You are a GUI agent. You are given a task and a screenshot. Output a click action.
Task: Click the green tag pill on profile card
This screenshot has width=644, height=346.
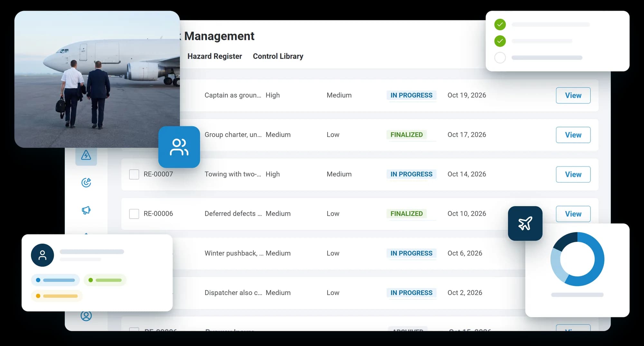point(105,280)
